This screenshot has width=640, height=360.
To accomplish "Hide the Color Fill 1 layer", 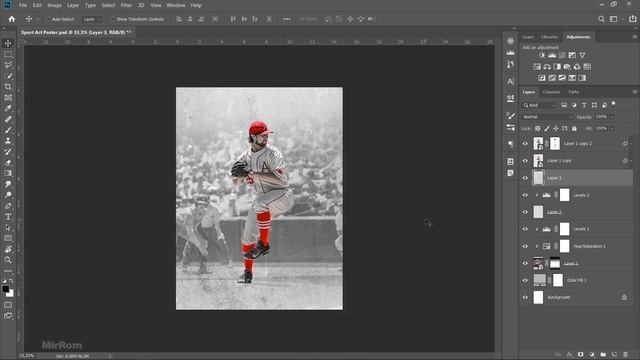I will coord(525,280).
